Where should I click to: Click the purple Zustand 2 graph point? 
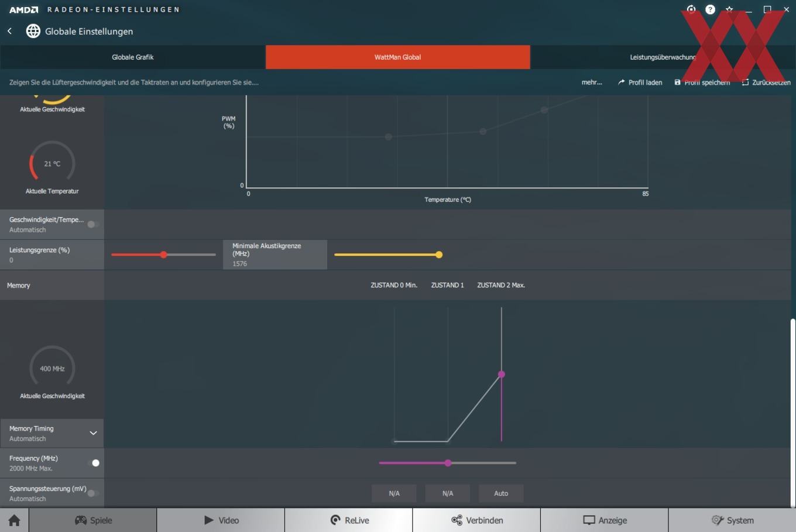502,374
